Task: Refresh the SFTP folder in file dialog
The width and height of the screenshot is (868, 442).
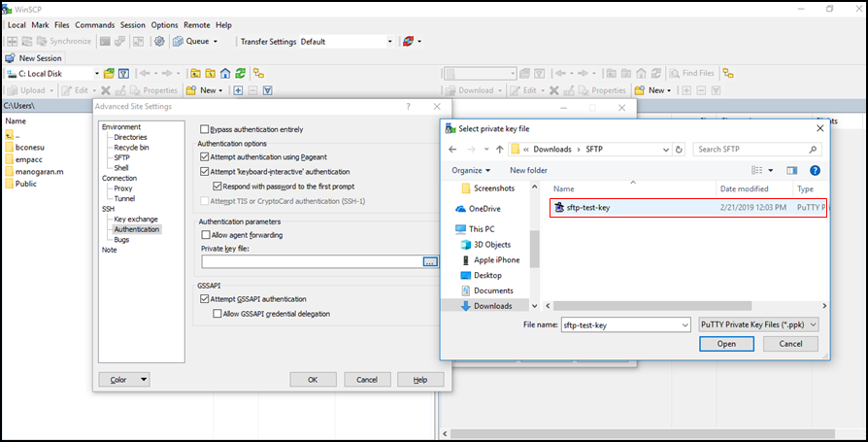Action: (680, 149)
